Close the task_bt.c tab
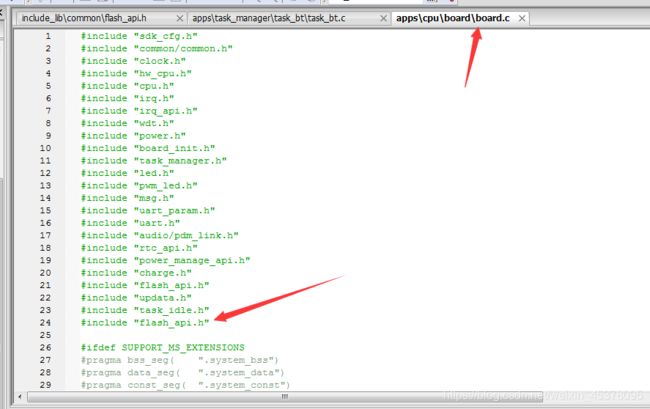Image resolution: width=650 pixels, height=409 pixels. tap(383, 18)
